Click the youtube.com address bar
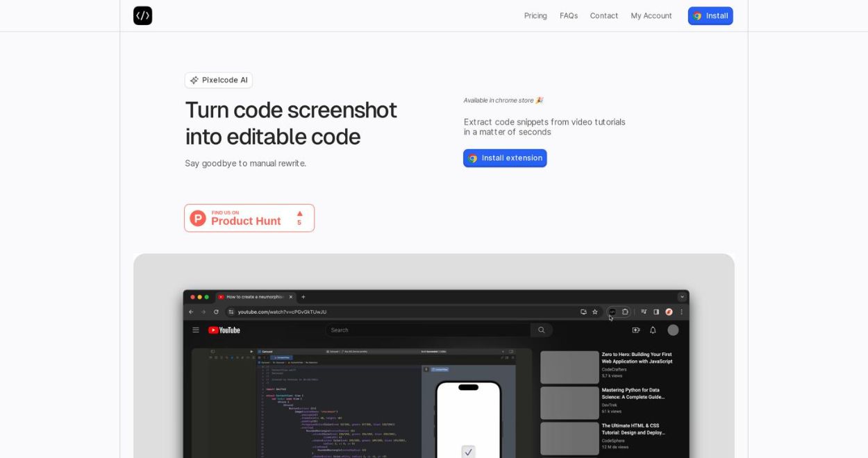 281,312
